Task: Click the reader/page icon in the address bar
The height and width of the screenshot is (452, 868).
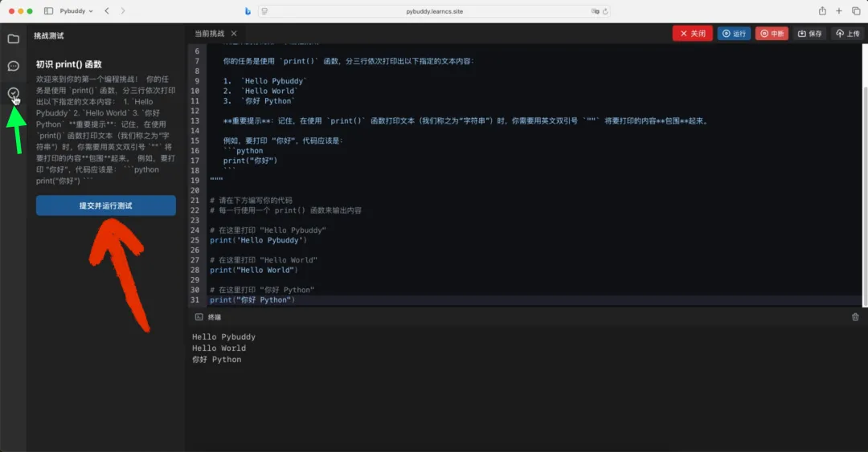Action: coord(264,11)
